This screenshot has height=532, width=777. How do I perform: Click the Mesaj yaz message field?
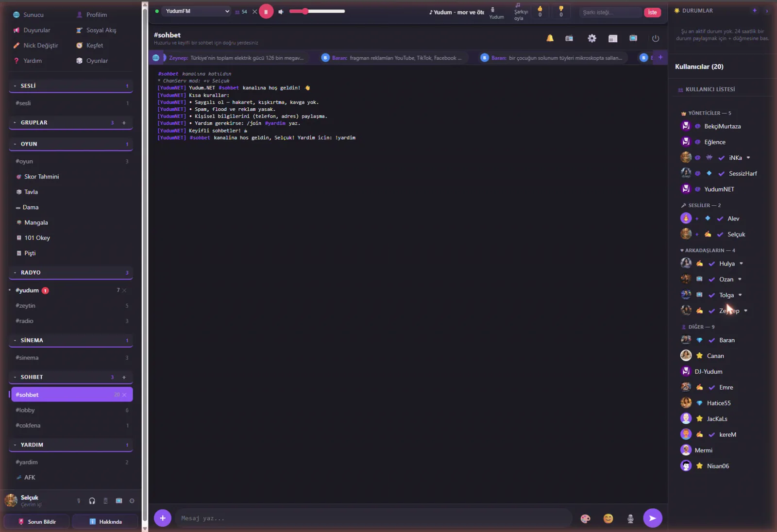click(374, 518)
